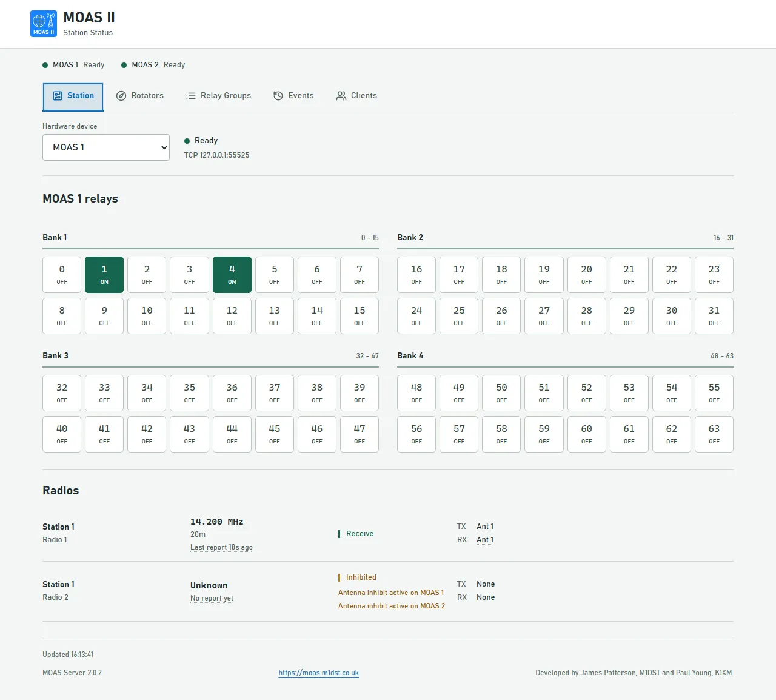
Task: Click the Clients people icon
Action: click(x=341, y=96)
